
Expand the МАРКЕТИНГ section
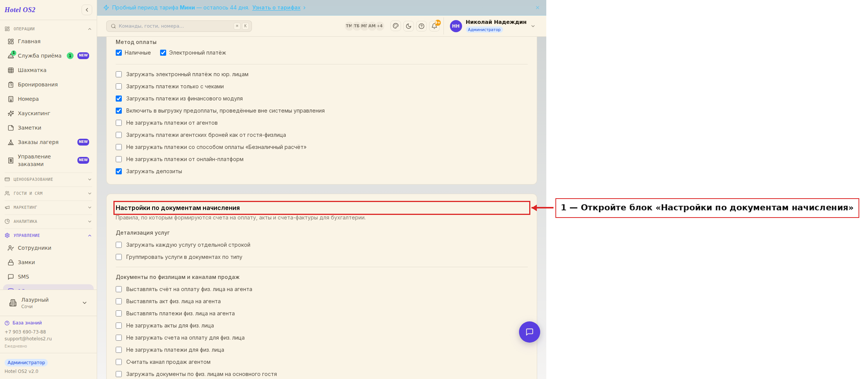click(x=48, y=207)
